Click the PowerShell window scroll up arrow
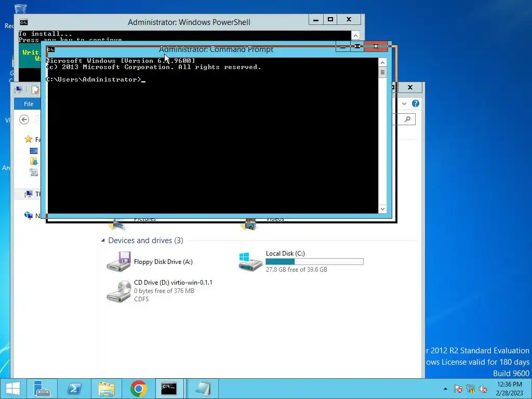 coord(355,36)
